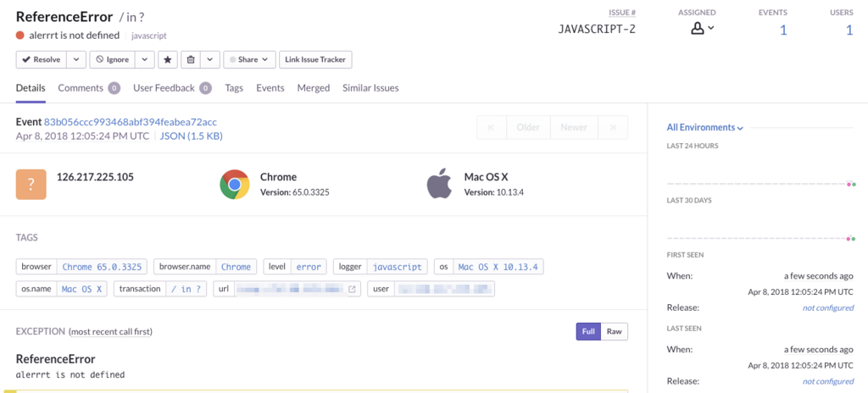
Task: Switch to the Events tab
Action: 270,88
